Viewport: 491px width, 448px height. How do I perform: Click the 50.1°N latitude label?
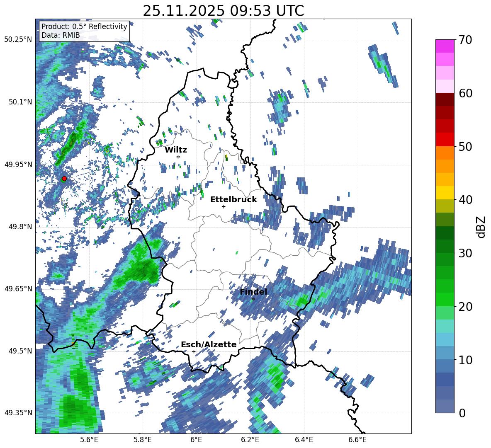pos(20,102)
